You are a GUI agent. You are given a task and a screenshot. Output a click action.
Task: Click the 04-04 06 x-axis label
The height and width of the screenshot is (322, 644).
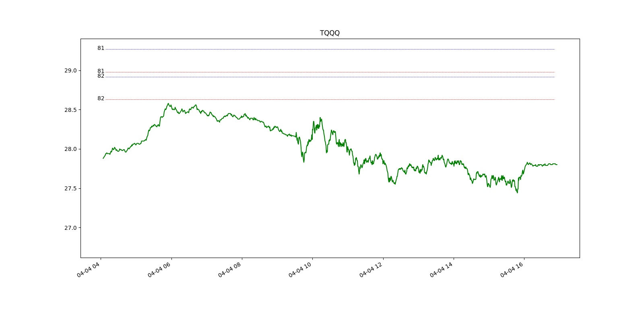(159, 270)
